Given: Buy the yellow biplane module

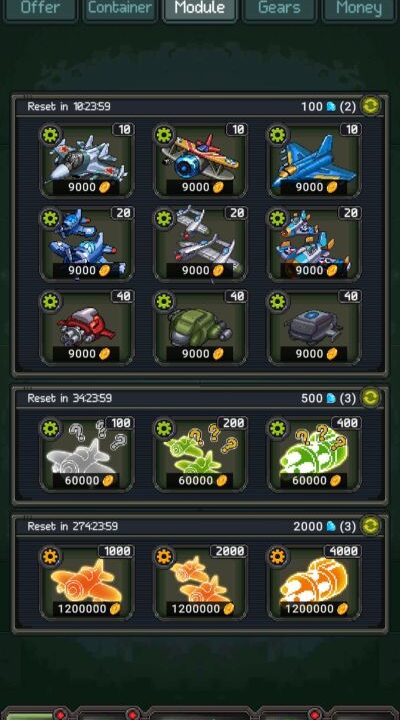Looking at the screenshot, I should click(x=200, y=160).
